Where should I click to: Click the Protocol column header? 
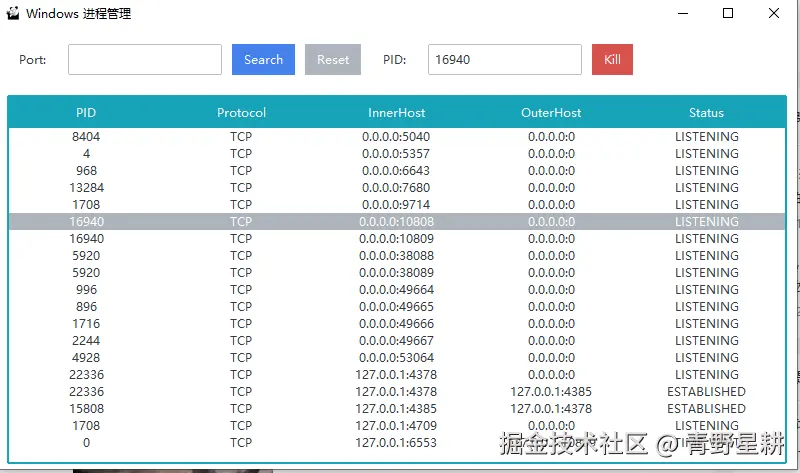click(241, 113)
